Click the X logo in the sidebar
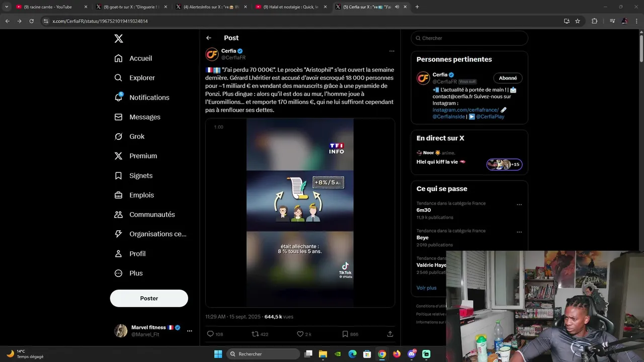Screen dimensions: 644x362 point(118,39)
